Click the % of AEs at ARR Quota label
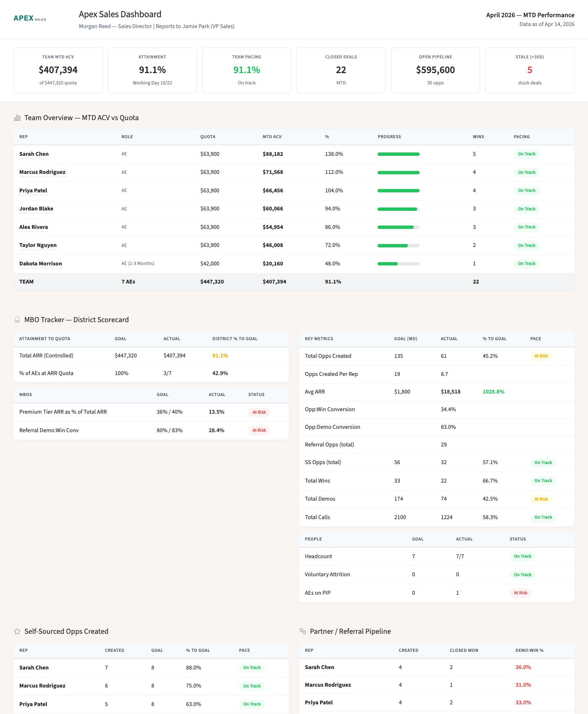 [x=46, y=373]
